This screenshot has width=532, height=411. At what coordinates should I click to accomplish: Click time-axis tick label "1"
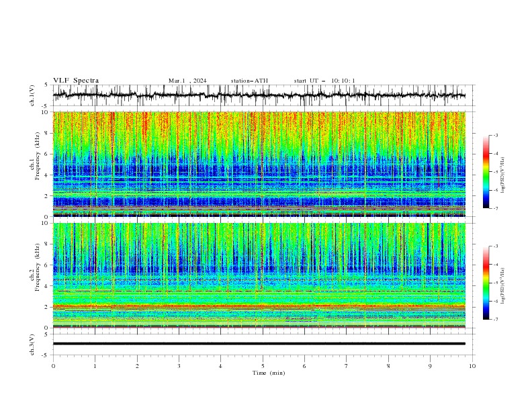95,366
